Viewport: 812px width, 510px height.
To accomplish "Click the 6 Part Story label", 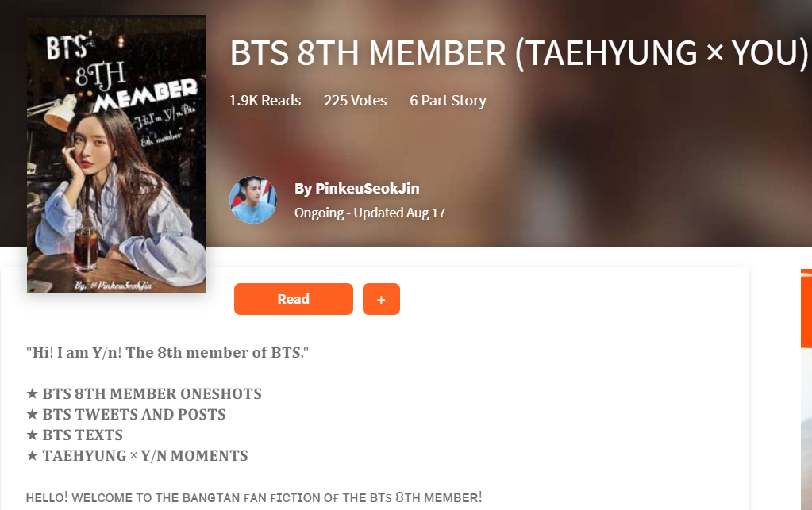I will click(448, 101).
